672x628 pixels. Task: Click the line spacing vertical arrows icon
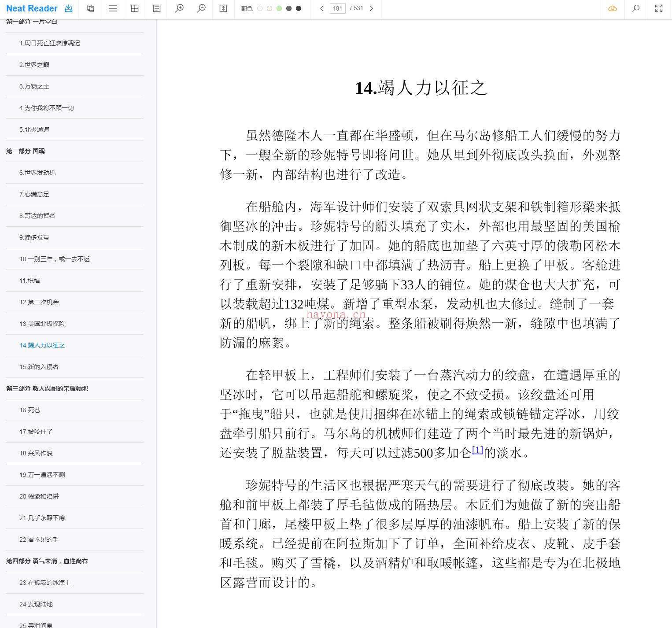pyautogui.click(x=223, y=8)
